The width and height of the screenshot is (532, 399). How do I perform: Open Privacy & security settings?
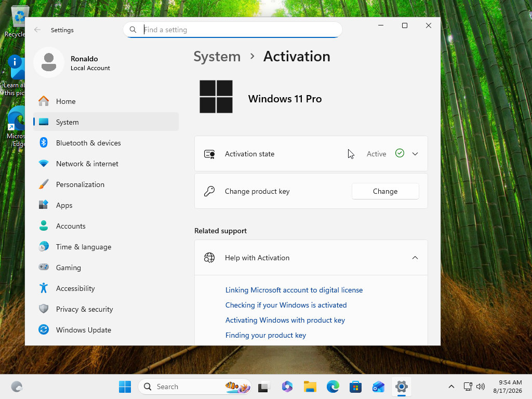[106, 309]
